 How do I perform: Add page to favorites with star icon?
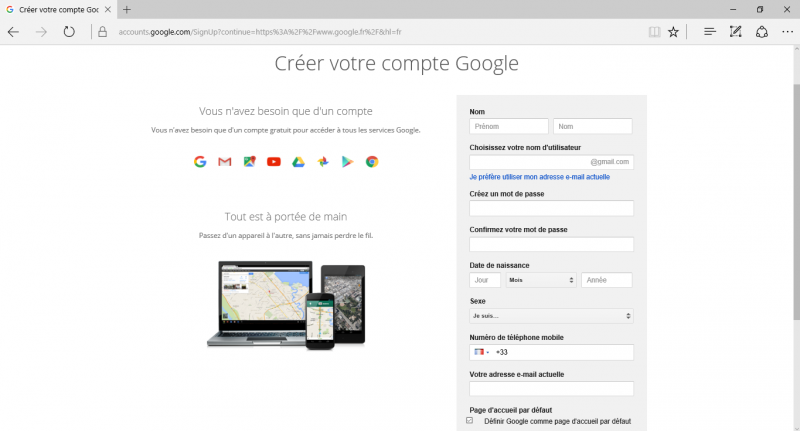(x=673, y=32)
